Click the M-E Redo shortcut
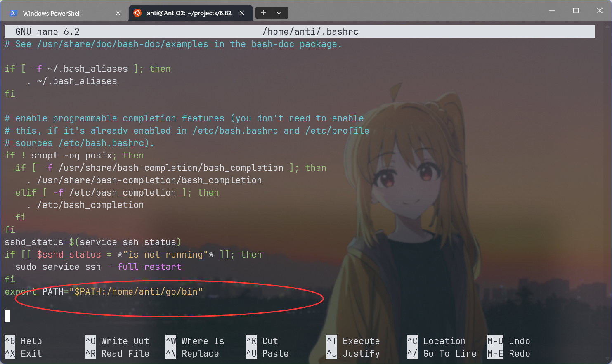Image resolution: width=612 pixels, height=364 pixels. (509, 354)
